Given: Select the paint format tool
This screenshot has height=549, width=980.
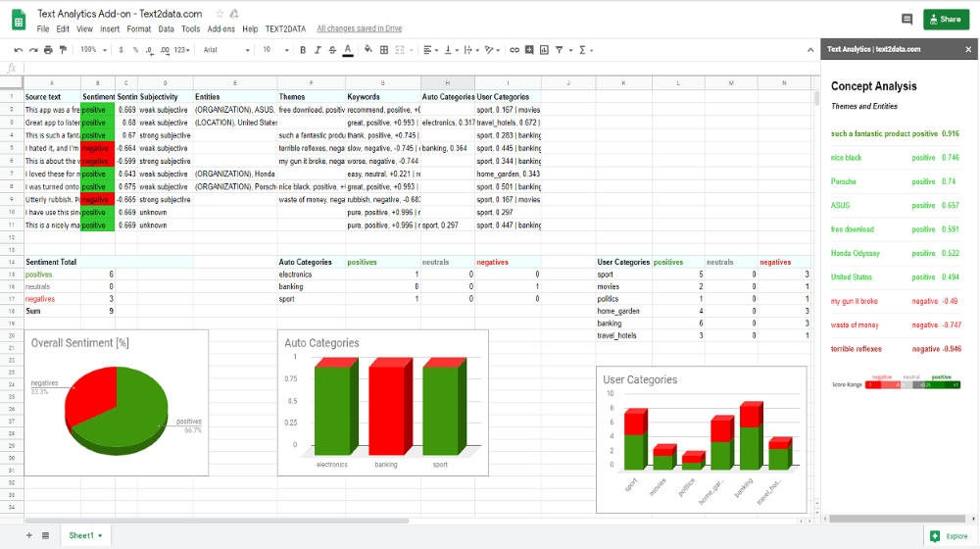Looking at the screenshot, I should pos(63,50).
